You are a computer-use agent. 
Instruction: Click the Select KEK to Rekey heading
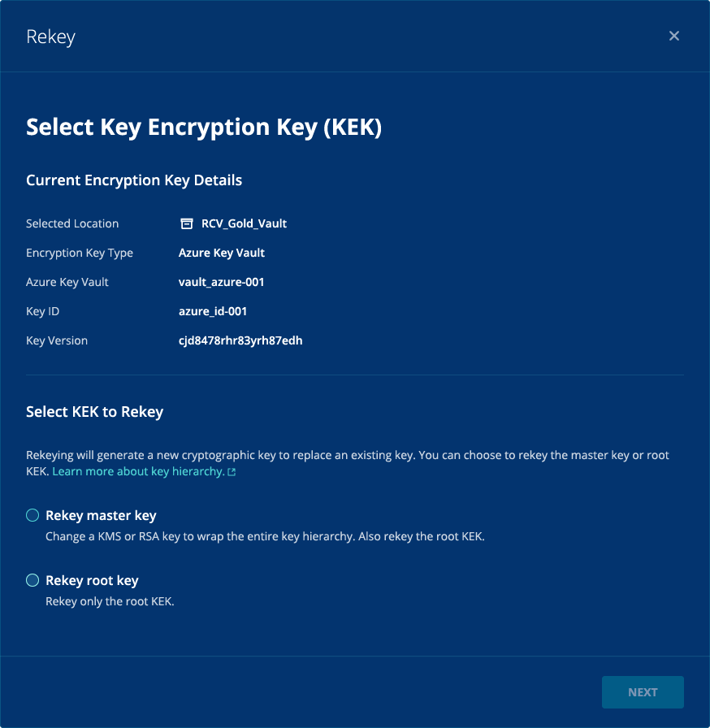point(95,412)
